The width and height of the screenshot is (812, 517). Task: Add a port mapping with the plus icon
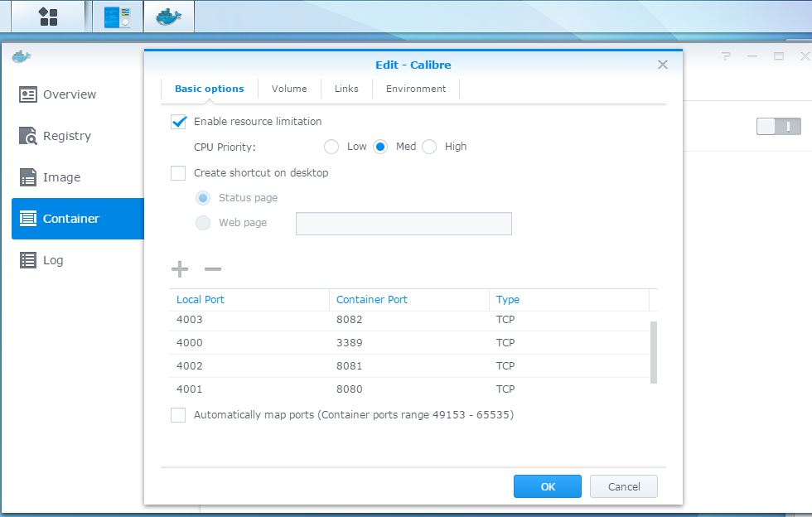(180, 269)
